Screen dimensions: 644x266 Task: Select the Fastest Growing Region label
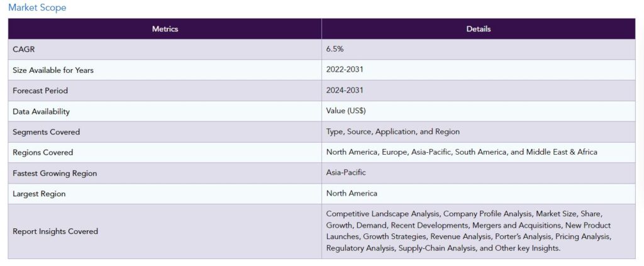coord(55,173)
